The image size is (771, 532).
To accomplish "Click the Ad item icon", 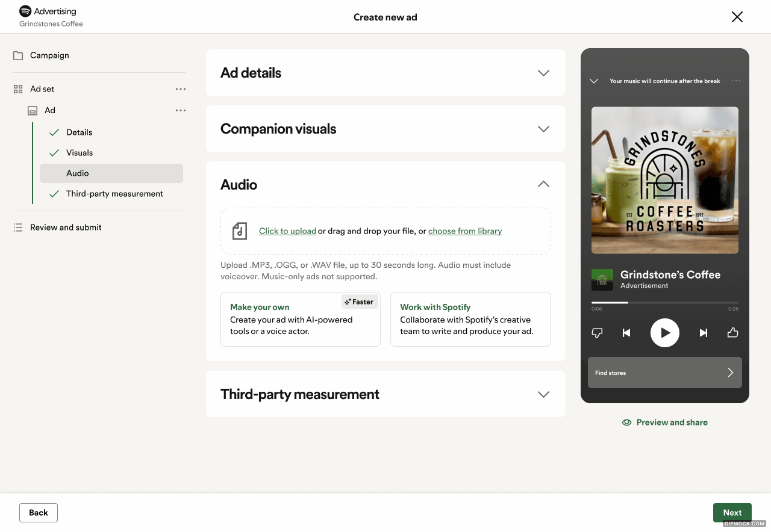I will (33, 111).
